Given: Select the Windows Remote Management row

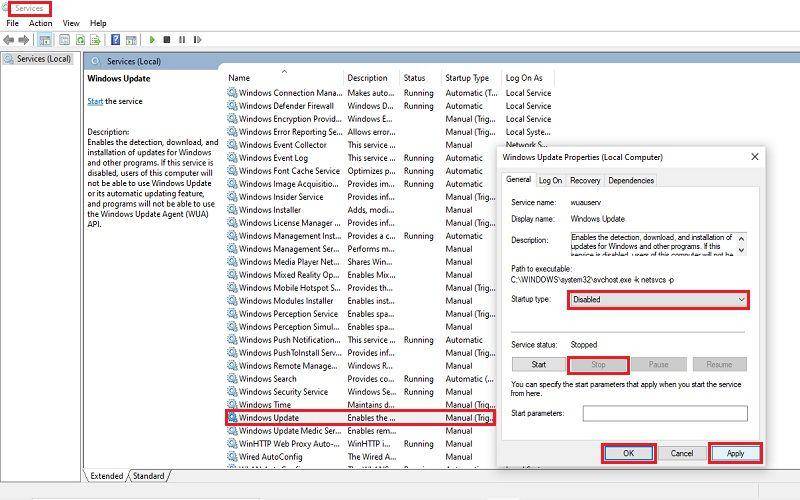Looking at the screenshot, I should (x=360, y=365).
